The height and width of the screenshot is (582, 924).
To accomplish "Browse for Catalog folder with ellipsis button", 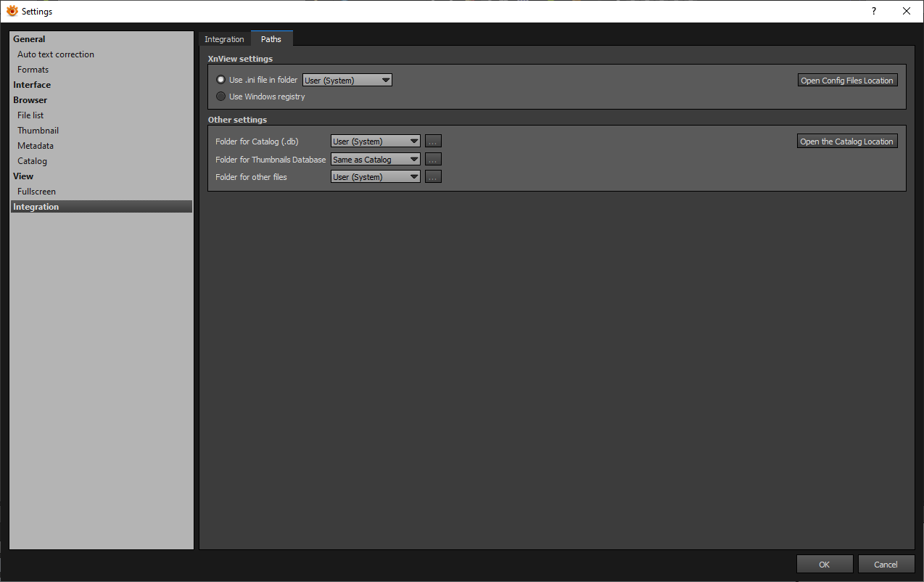I will [x=433, y=142].
